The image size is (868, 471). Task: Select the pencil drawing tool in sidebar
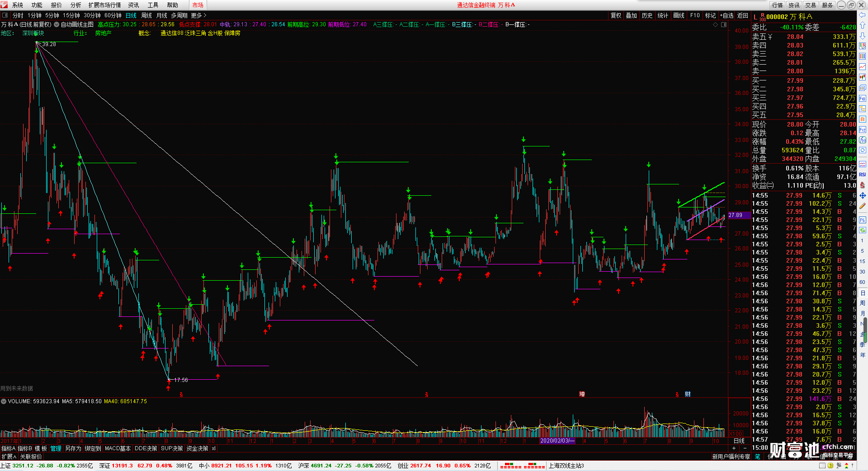click(863, 206)
